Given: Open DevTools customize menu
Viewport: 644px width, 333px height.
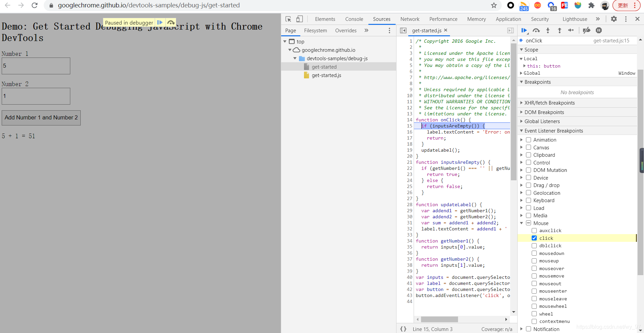Looking at the screenshot, I should coord(626,19).
